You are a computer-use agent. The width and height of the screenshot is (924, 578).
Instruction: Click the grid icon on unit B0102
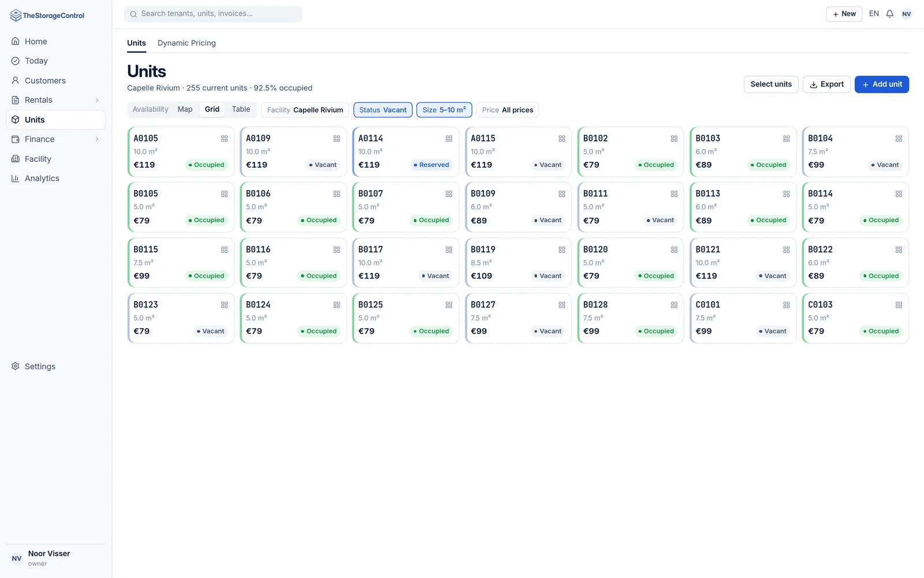click(x=674, y=139)
